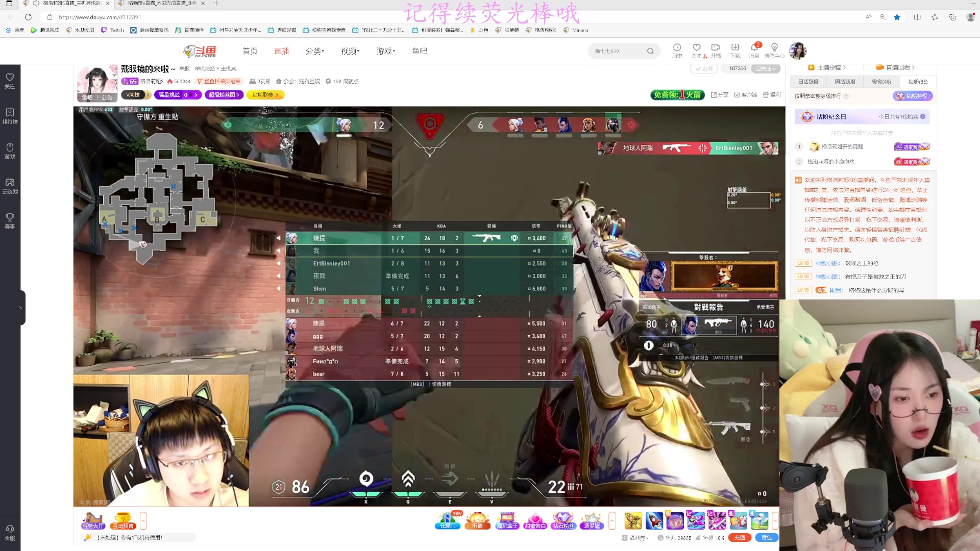Switch to the 贵宾(46) tab

click(x=881, y=82)
